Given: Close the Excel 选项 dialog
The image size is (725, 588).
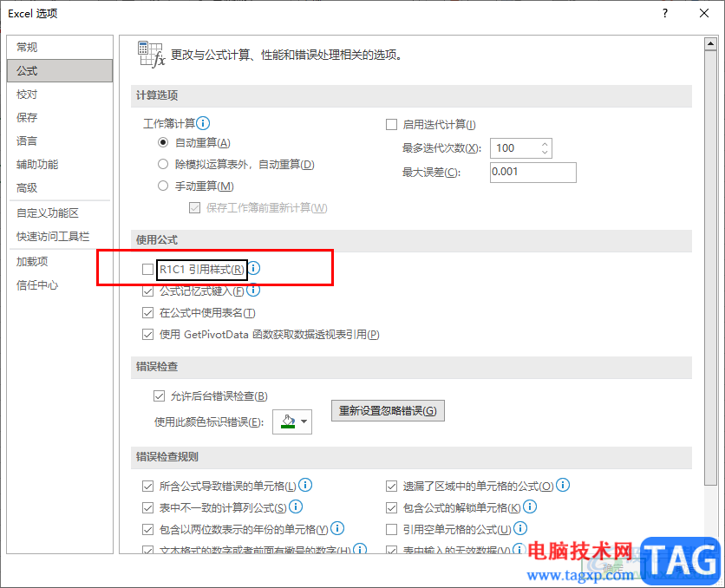Looking at the screenshot, I should pyautogui.click(x=704, y=13).
